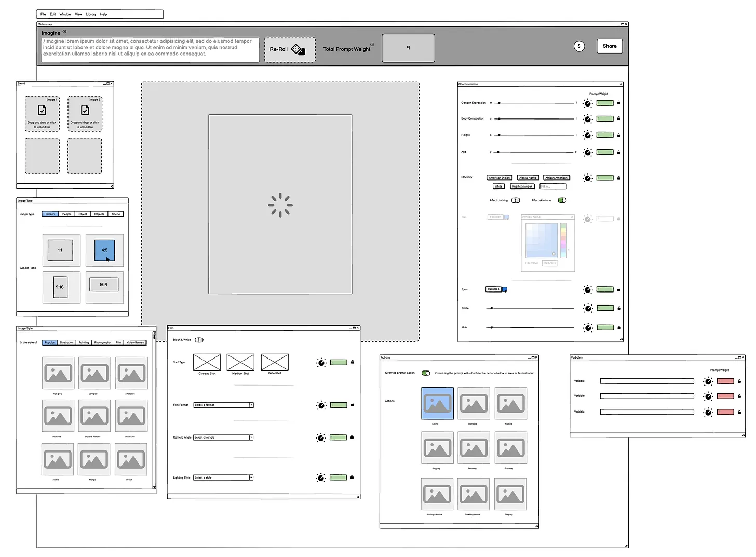Select the African American ethnicity chip
The width and height of the screenshot is (756, 557).
[x=557, y=178]
